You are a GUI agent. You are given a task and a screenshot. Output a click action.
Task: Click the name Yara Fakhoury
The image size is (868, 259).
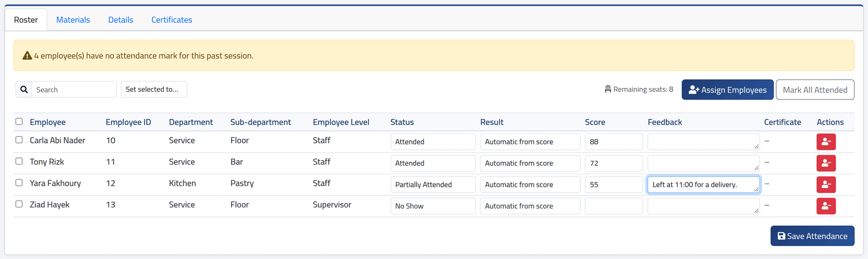55,183
